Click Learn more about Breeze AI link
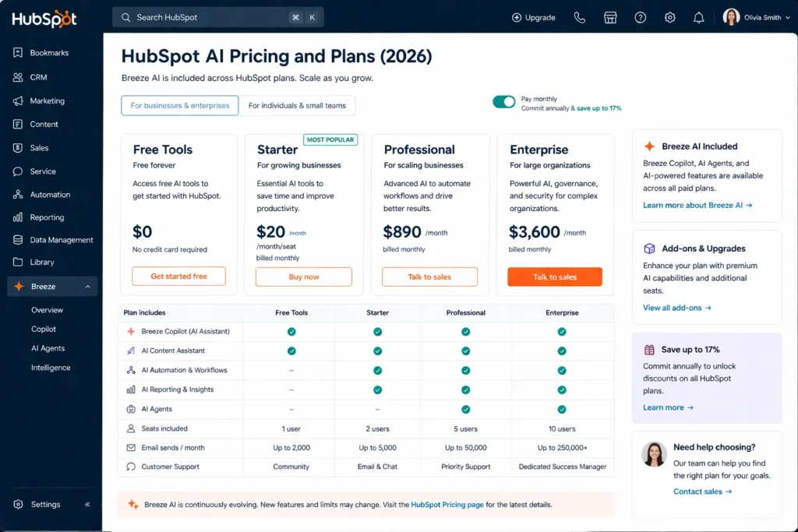Viewport: 798px width, 532px height. pyautogui.click(x=697, y=206)
